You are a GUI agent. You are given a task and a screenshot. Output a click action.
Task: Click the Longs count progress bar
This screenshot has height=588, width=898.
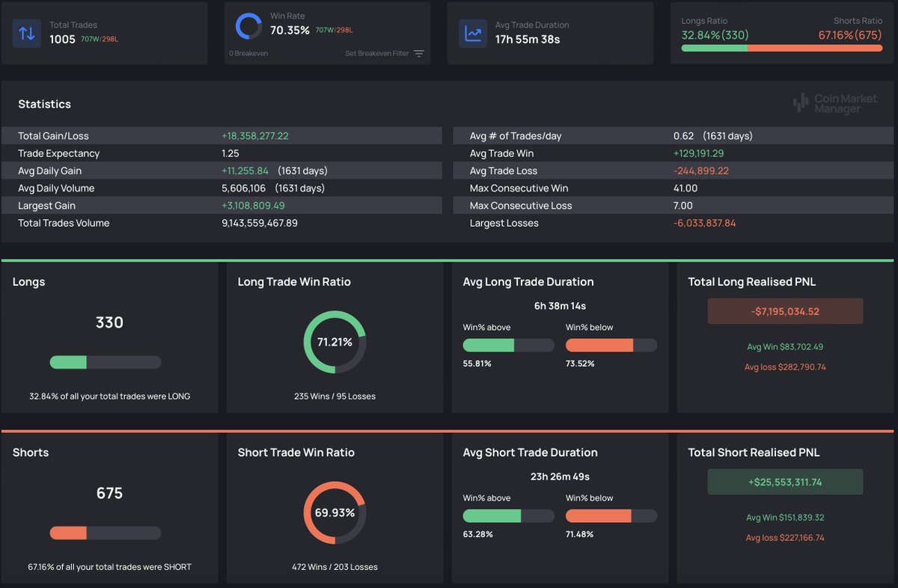(x=106, y=362)
